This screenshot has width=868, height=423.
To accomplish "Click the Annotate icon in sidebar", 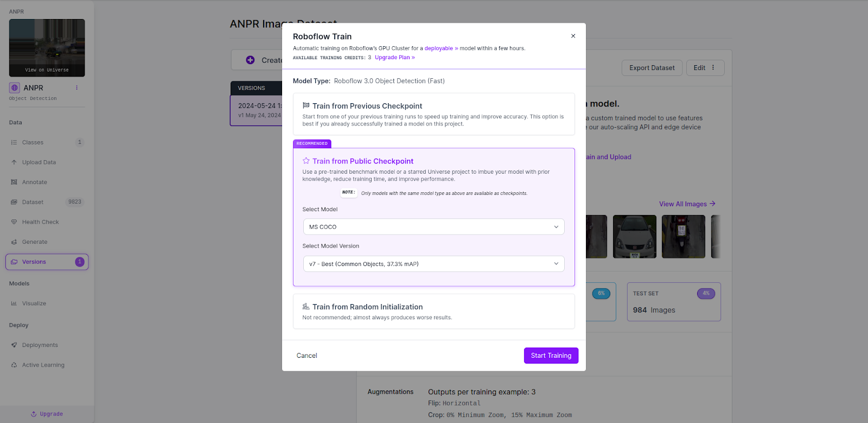I will click(14, 182).
